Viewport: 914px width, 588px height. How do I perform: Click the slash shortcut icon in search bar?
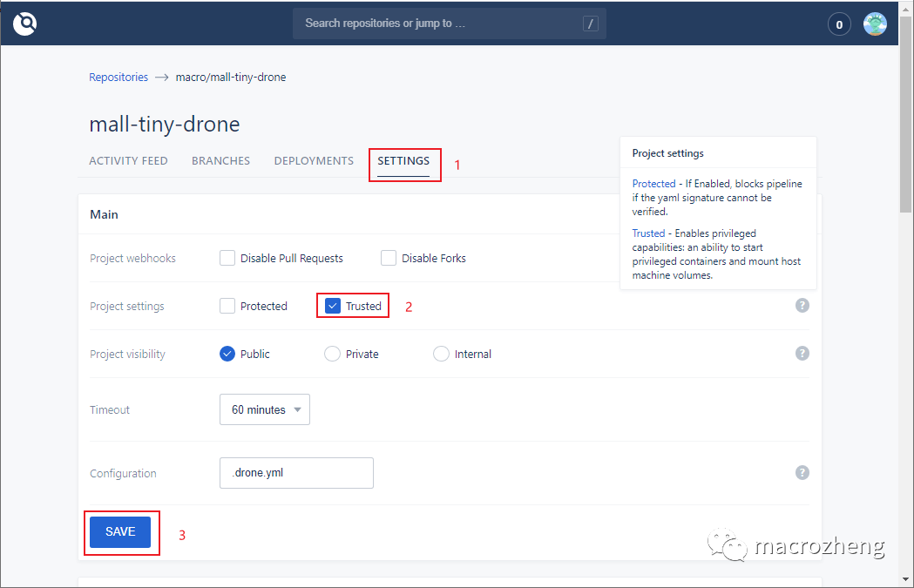[591, 23]
